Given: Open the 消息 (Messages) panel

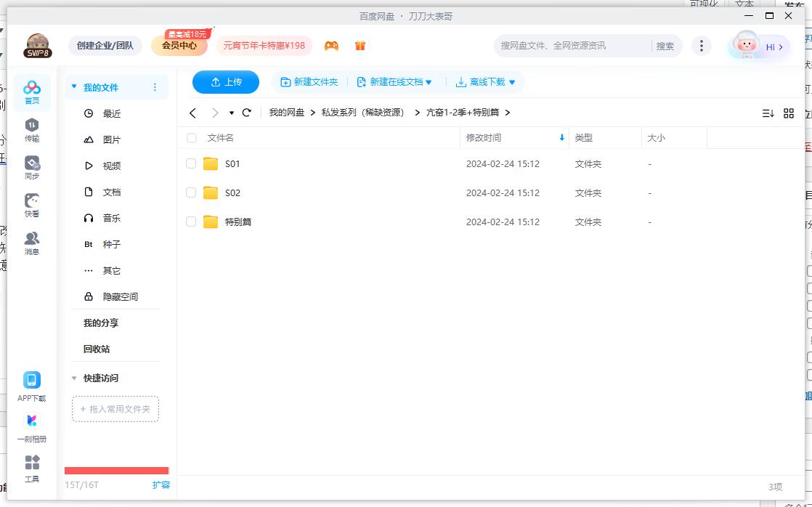Looking at the screenshot, I should pyautogui.click(x=31, y=240).
